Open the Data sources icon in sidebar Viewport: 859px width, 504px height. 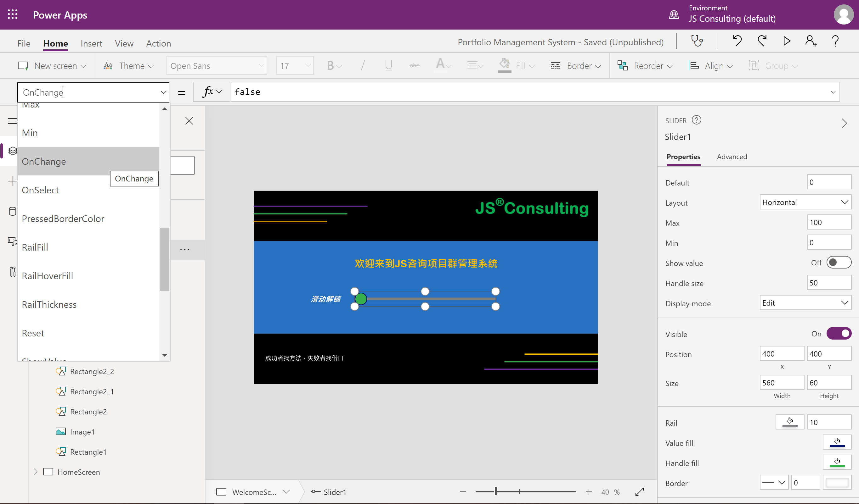pos(13,211)
